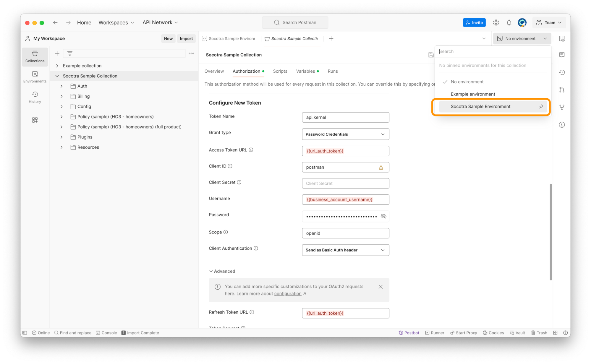This screenshot has width=591, height=364.
Task: Open the History sidebar panel
Action: [x=35, y=97]
